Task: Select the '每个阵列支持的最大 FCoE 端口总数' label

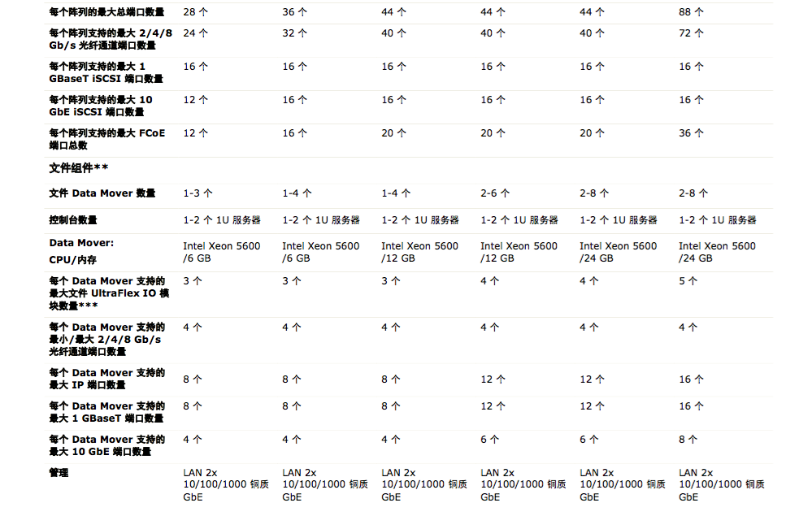Action: [106, 139]
